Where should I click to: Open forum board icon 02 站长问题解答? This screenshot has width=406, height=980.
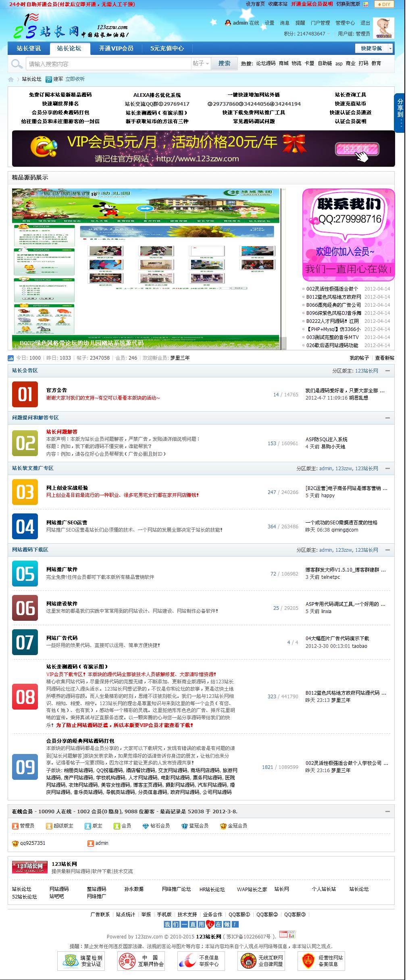25,443
